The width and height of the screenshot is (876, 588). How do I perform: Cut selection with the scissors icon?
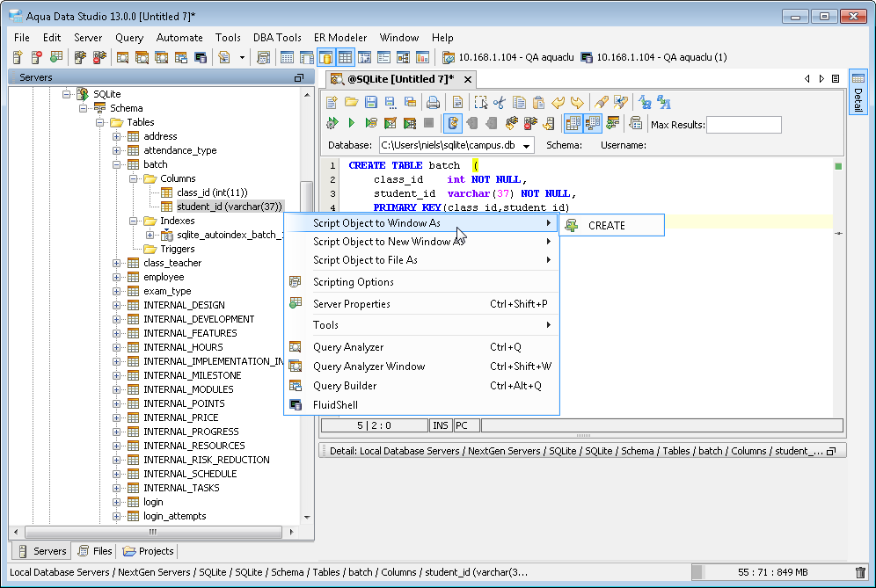tap(500, 102)
